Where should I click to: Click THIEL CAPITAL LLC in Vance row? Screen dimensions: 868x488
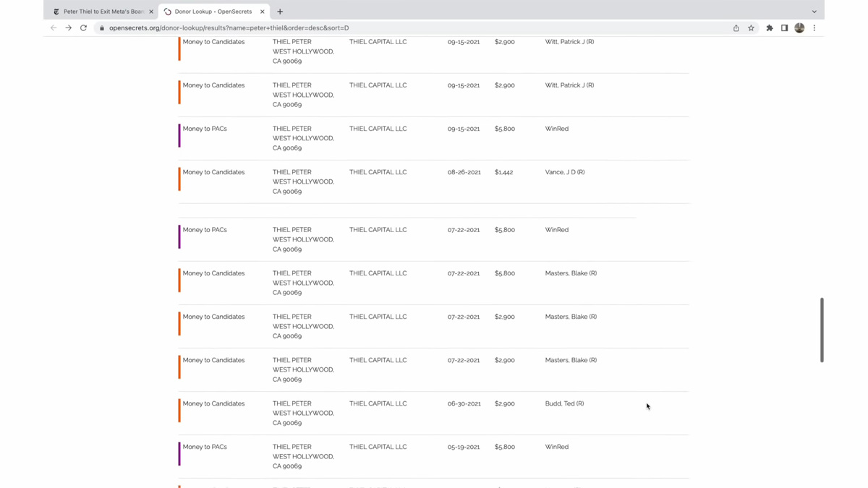click(x=378, y=172)
